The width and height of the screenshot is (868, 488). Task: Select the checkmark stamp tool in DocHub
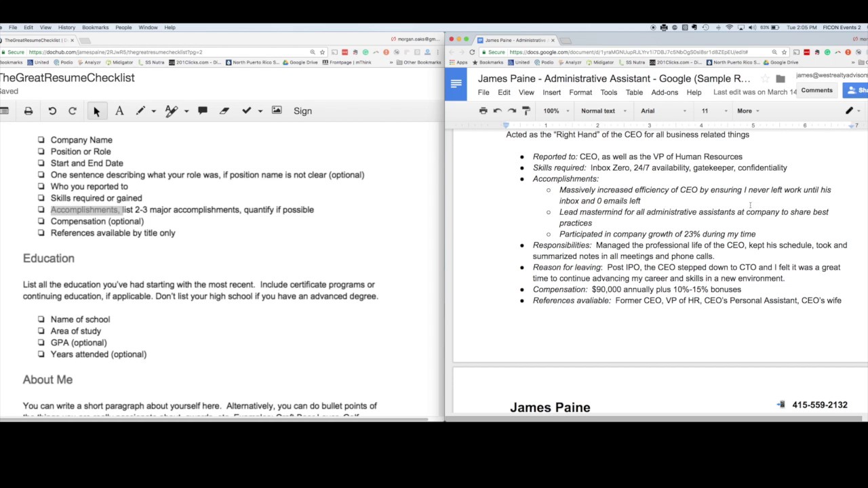click(x=246, y=111)
